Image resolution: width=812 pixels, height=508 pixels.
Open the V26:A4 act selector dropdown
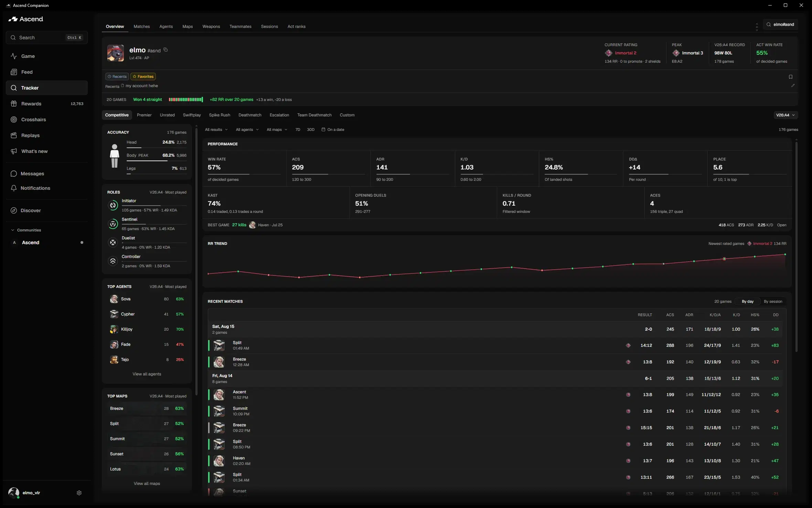[785, 115]
